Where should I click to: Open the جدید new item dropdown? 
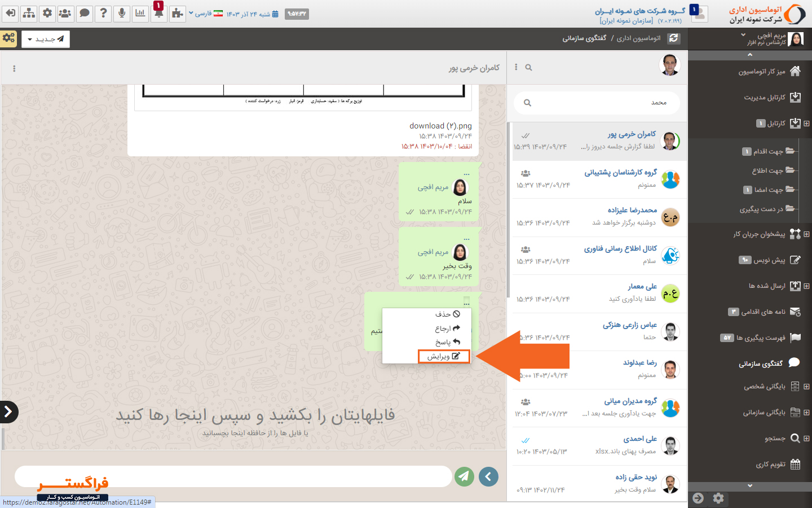pos(46,39)
